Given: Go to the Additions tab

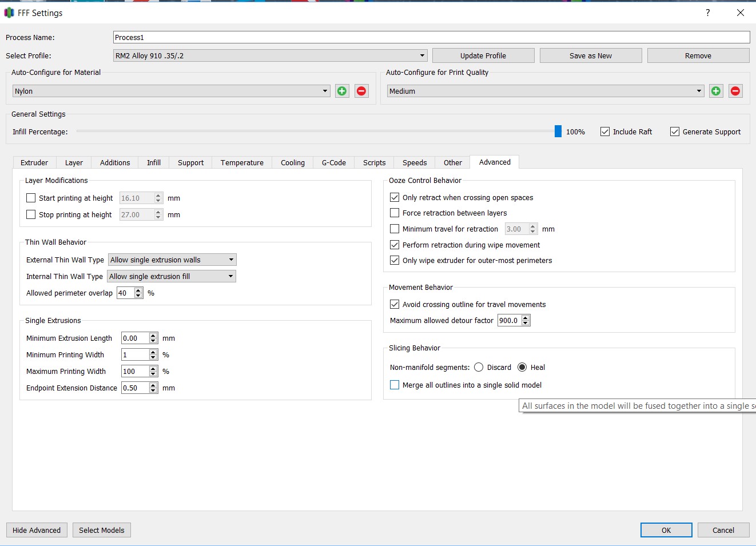Looking at the screenshot, I should tap(115, 162).
